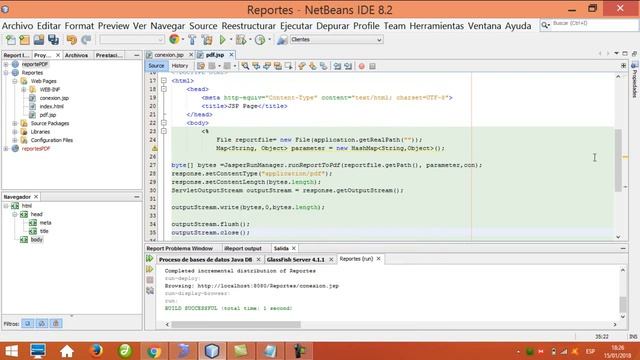Open the iReport output tab
Screen dimensions: 640x360
pos(242,248)
